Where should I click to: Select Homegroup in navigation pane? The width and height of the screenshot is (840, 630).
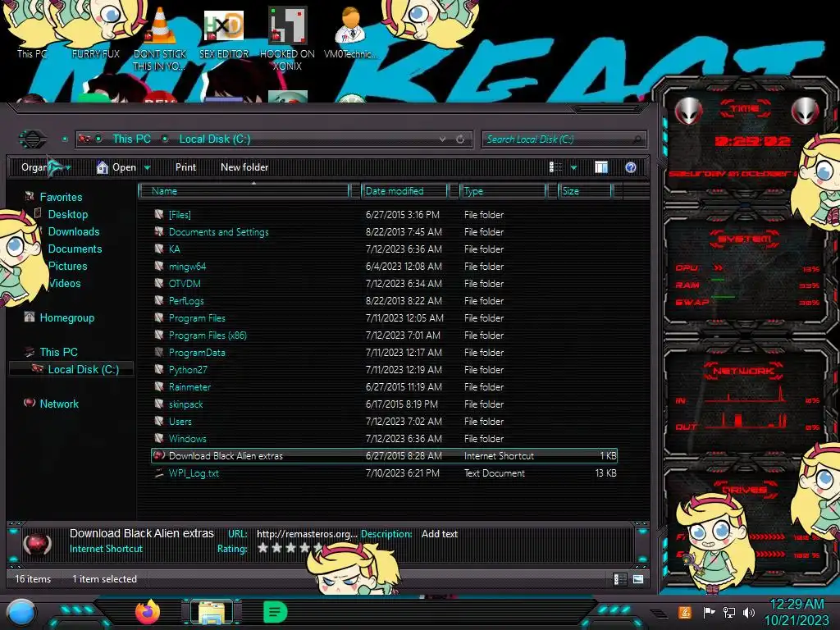[x=66, y=317]
